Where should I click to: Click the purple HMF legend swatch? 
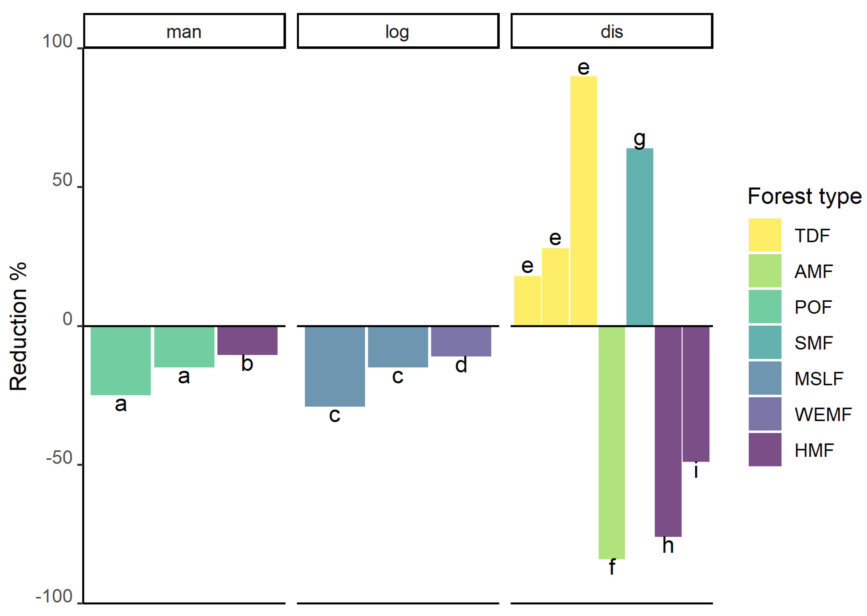[x=765, y=449]
